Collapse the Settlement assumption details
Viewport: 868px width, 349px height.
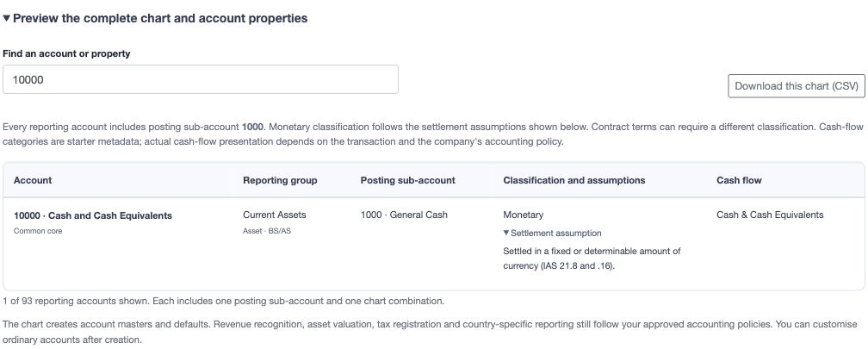coord(552,234)
